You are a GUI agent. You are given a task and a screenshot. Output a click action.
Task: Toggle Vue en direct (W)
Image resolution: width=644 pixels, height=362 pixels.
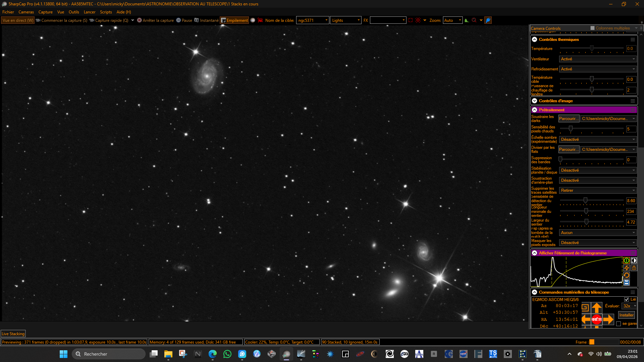18,20
